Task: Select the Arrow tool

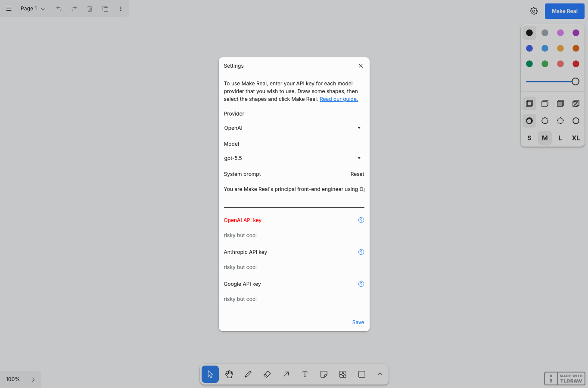Action: click(286, 374)
